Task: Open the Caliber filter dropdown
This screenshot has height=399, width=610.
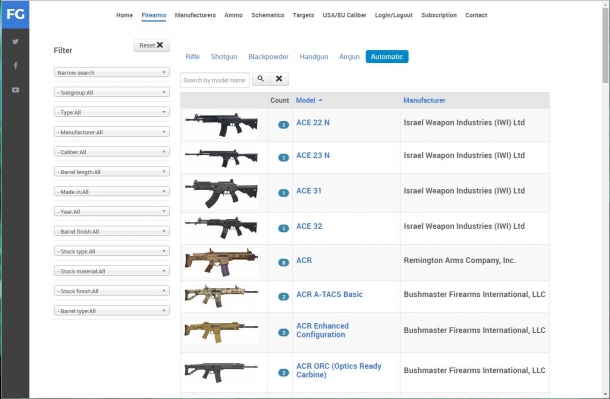Action: coord(112,152)
